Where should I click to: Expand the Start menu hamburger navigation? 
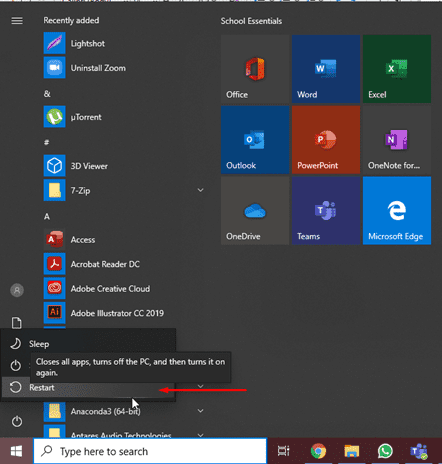pyautogui.click(x=17, y=21)
